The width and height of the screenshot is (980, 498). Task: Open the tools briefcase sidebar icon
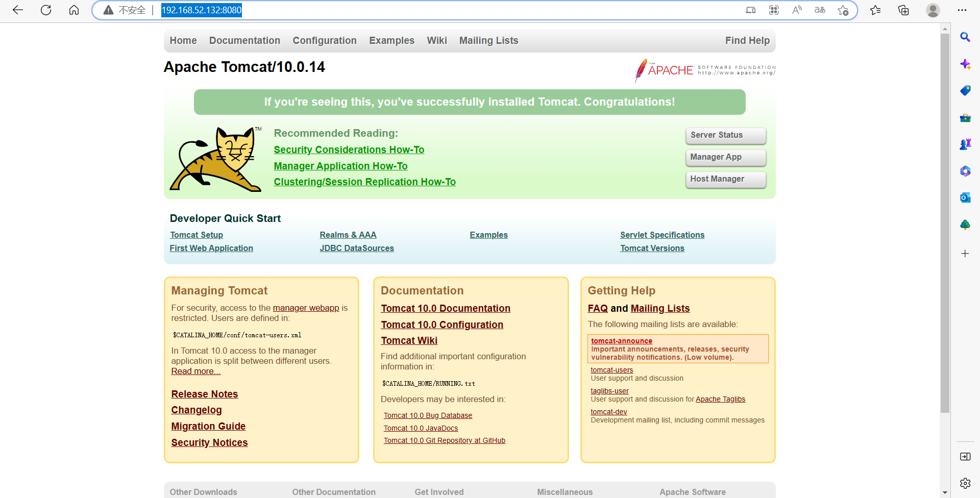click(965, 118)
